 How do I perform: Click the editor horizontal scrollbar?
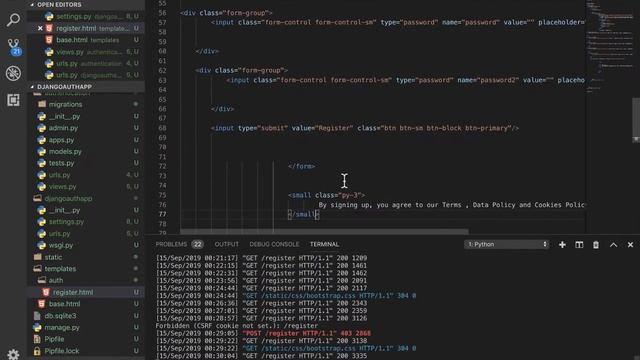(324, 231)
